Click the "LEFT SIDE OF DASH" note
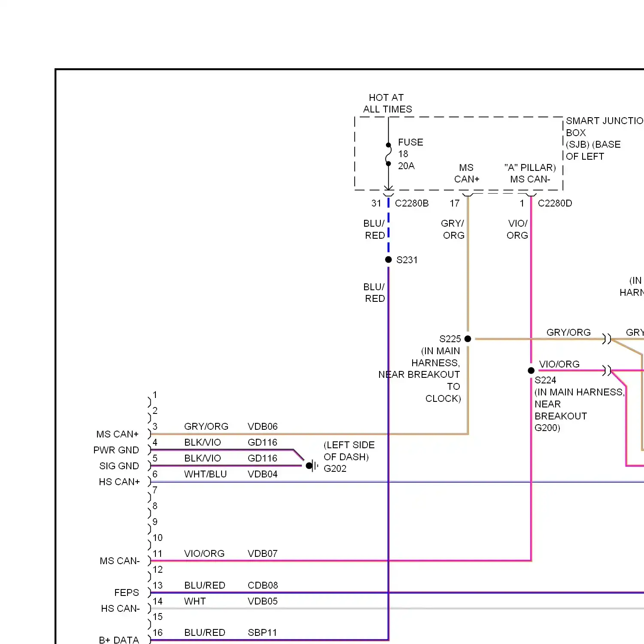 click(349, 451)
